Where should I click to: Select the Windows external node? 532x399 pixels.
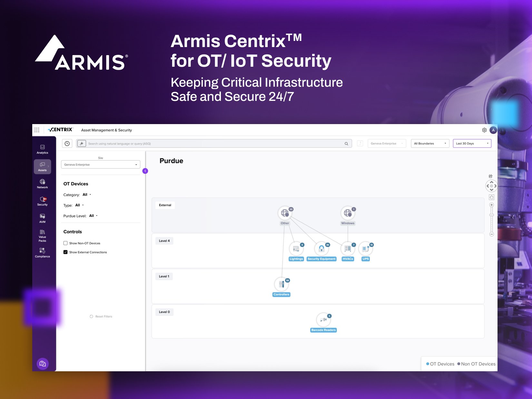348,213
